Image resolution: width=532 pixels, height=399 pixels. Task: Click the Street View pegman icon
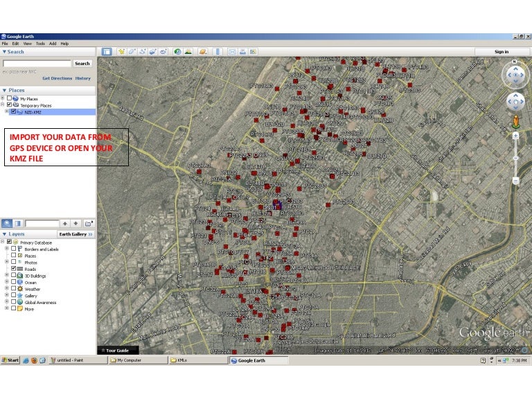pos(515,122)
